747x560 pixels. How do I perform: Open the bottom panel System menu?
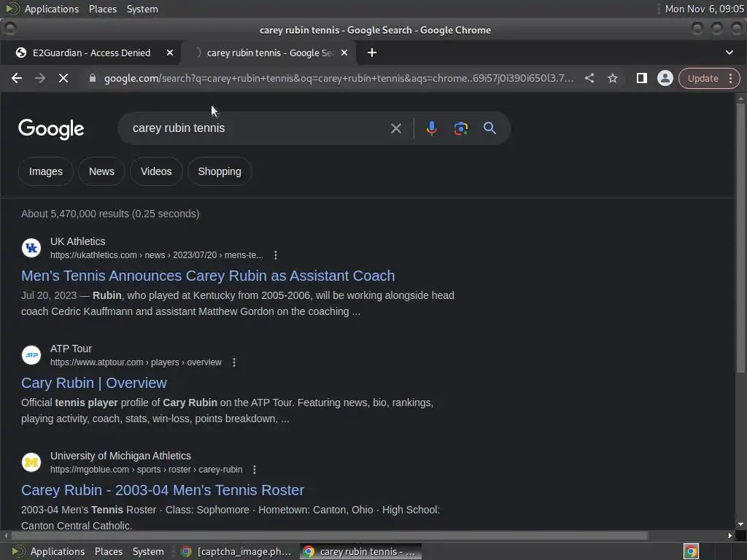(x=148, y=551)
